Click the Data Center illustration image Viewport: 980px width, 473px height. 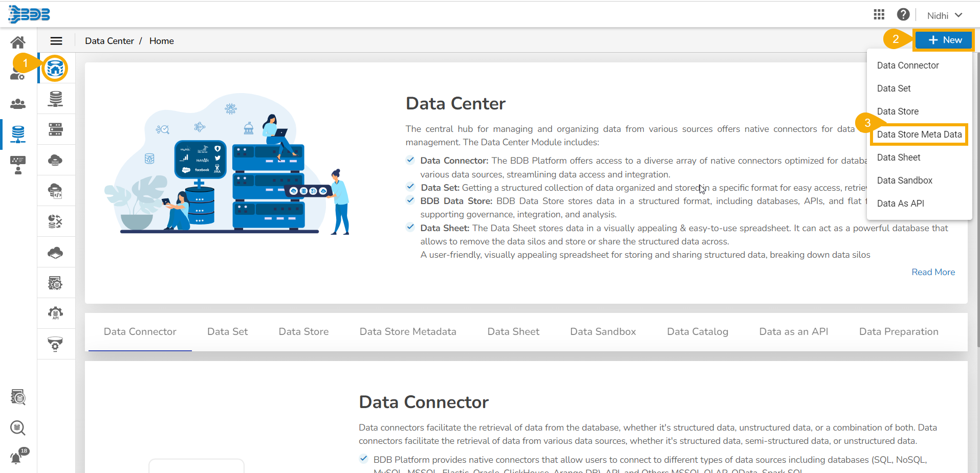(227, 164)
